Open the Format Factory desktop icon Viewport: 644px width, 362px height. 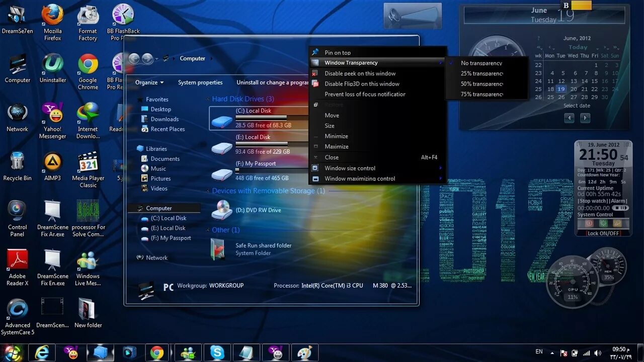88,23
